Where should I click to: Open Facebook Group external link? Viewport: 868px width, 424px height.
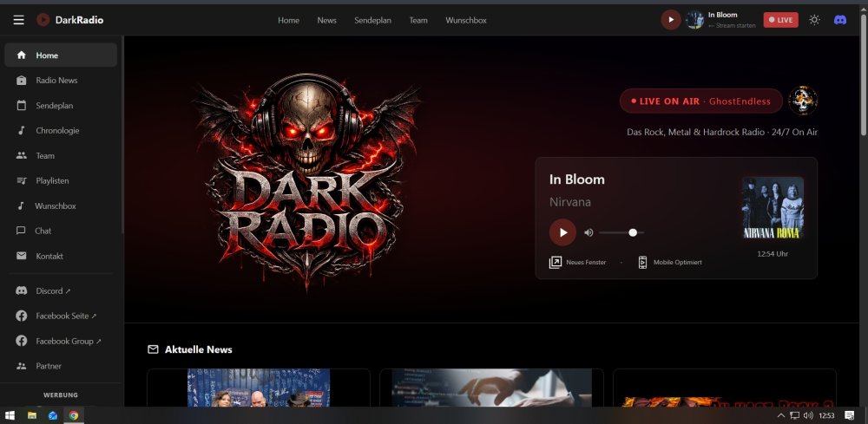(x=68, y=342)
